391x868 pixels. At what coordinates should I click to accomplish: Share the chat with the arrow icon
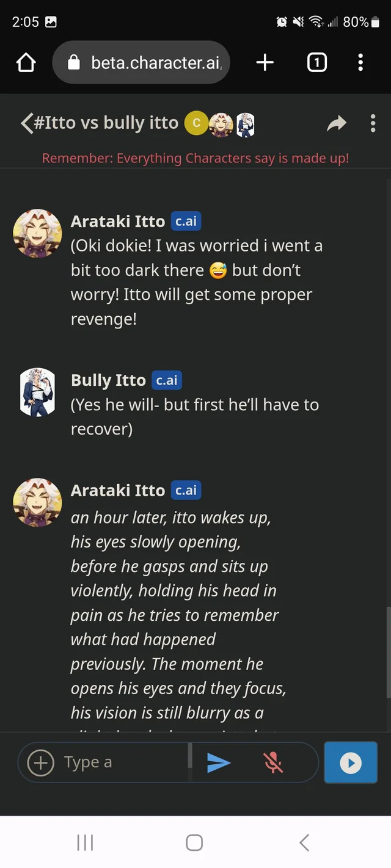[337, 124]
